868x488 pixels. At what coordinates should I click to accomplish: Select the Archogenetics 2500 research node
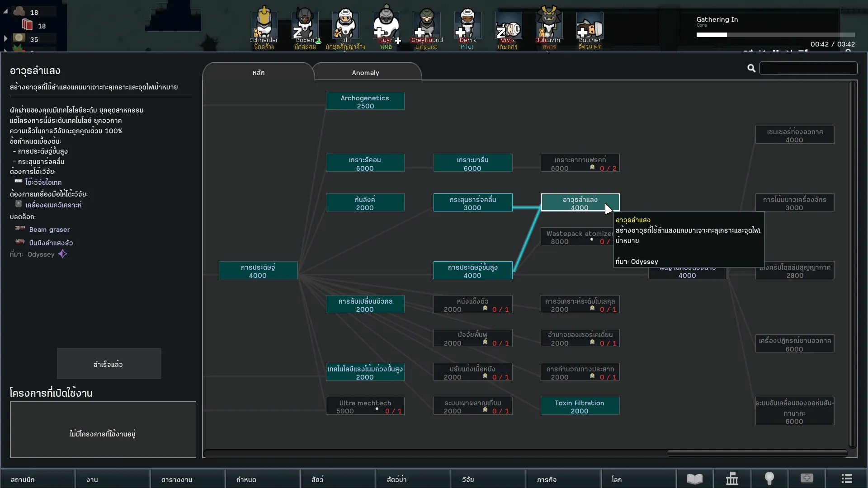click(x=365, y=101)
